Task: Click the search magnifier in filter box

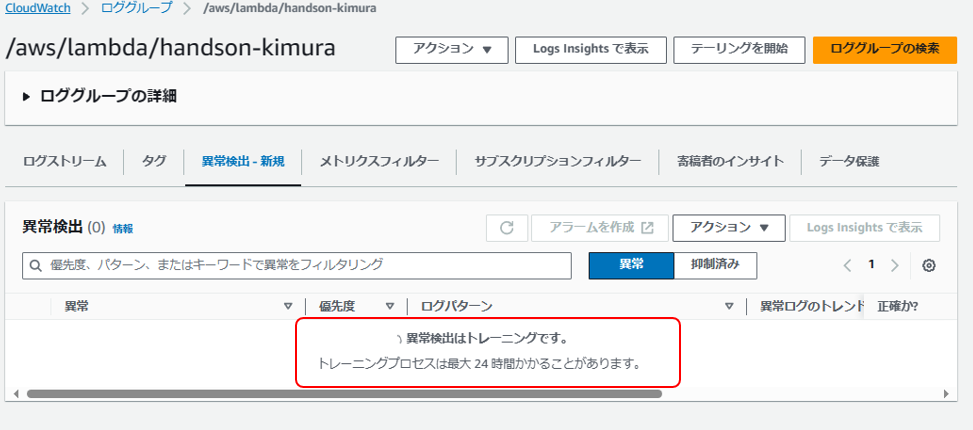Action: (35, 266)
